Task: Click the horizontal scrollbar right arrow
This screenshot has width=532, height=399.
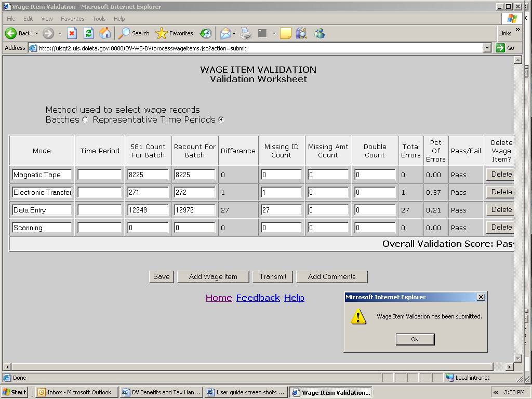Action: pyautogui.click(x=509, y=367)
